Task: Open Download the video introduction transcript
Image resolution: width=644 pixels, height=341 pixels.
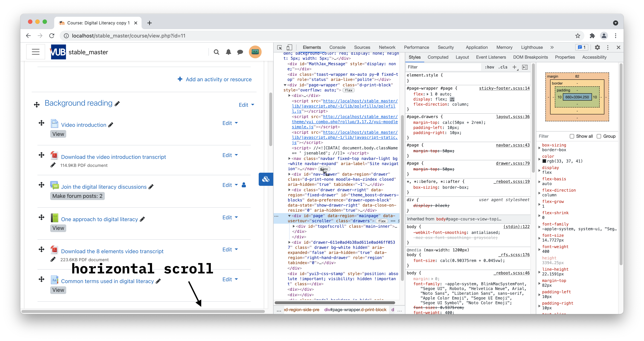Action: coord(114,157)
